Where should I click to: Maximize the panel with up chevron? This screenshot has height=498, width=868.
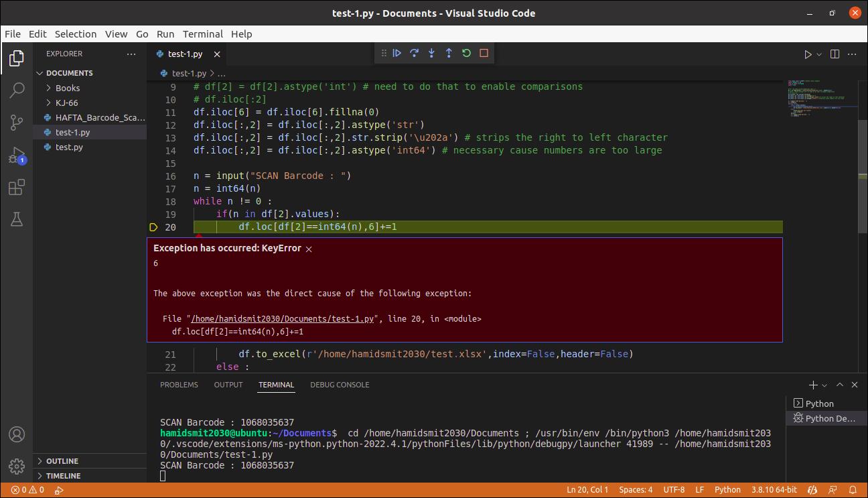coord(840,385)
